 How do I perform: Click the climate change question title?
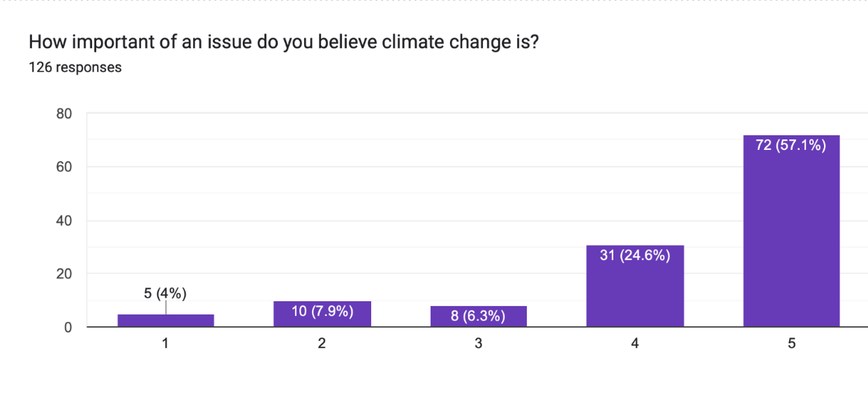(285, 43)
